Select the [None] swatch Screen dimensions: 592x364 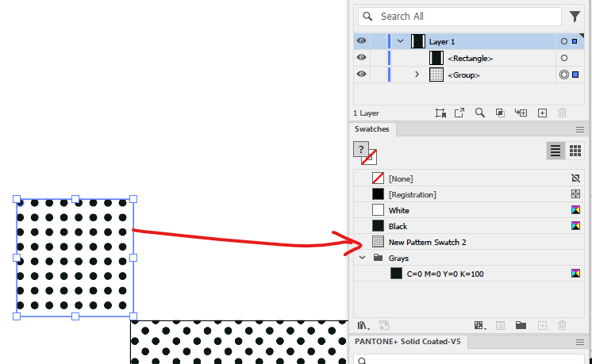click(469, 178)
